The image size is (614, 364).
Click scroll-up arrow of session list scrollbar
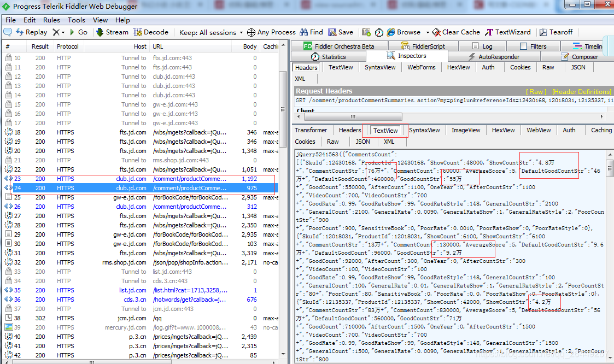coord(283,45)
